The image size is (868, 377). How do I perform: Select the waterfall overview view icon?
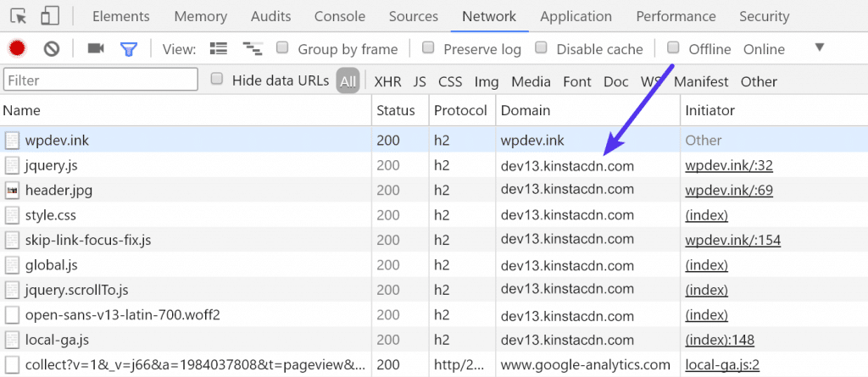pyautogui.click(x=252, y=49)
